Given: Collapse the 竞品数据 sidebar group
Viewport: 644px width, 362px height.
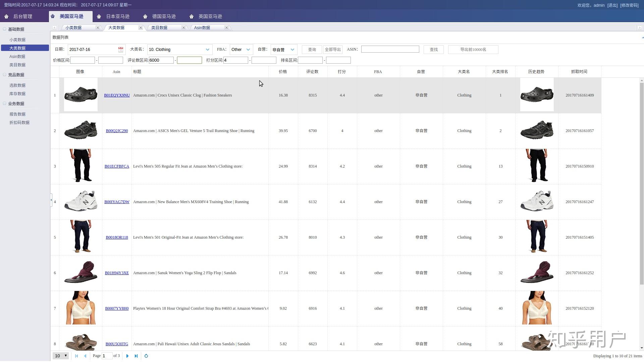Looking at the screenshot, I should tap(5, 75).
